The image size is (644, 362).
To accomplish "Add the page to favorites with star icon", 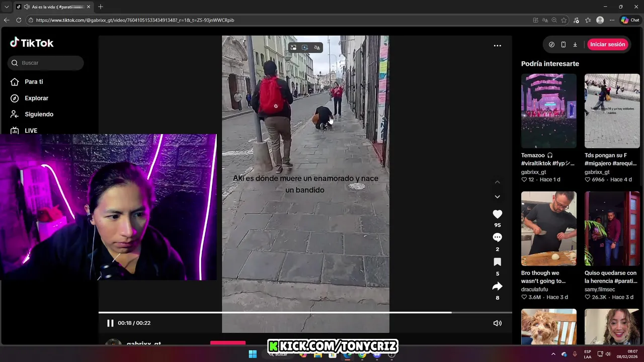I will (563, 20).
